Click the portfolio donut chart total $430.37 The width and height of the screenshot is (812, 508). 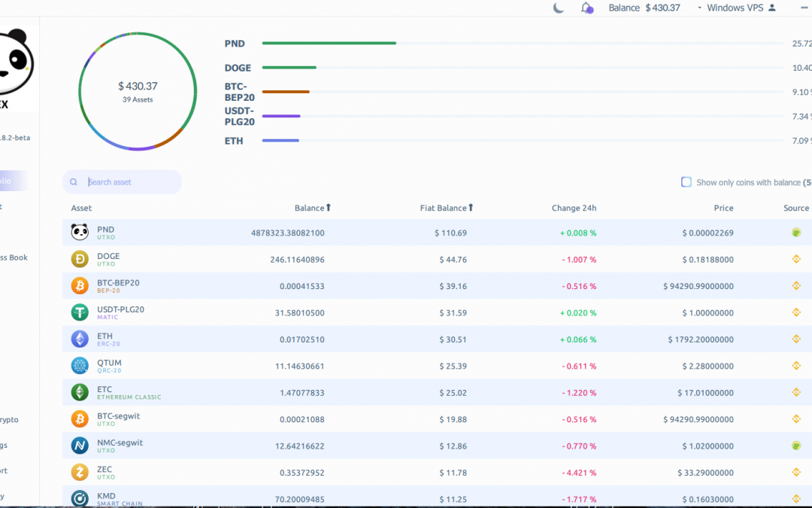click(x=138, y=86)
